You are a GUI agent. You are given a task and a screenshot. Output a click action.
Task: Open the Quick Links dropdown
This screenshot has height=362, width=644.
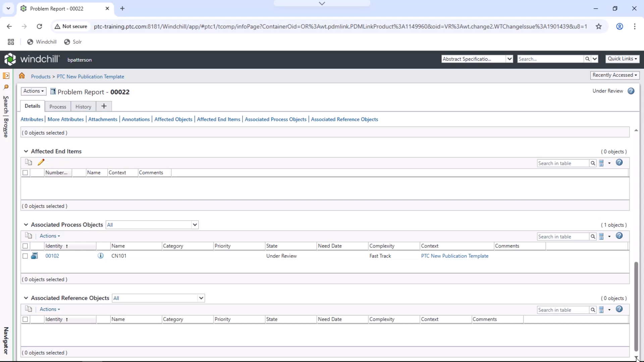pyautogui.click(x=622, y=59)
